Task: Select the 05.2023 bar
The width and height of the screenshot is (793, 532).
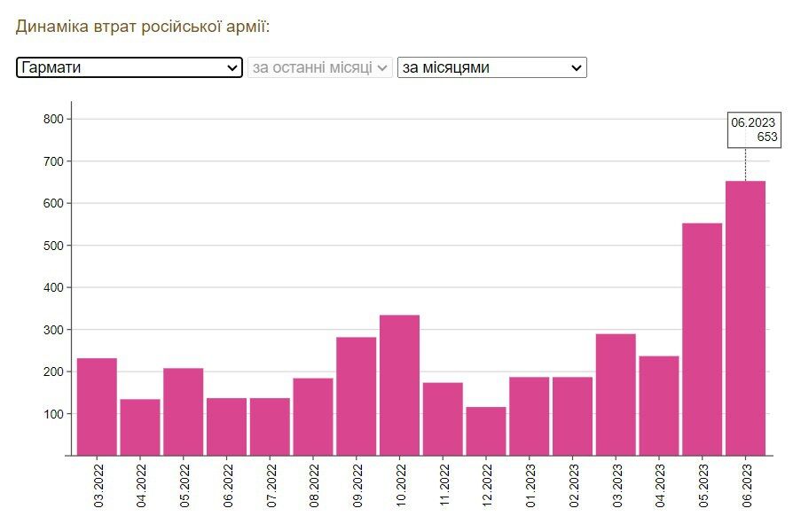Action: (702, 340)
